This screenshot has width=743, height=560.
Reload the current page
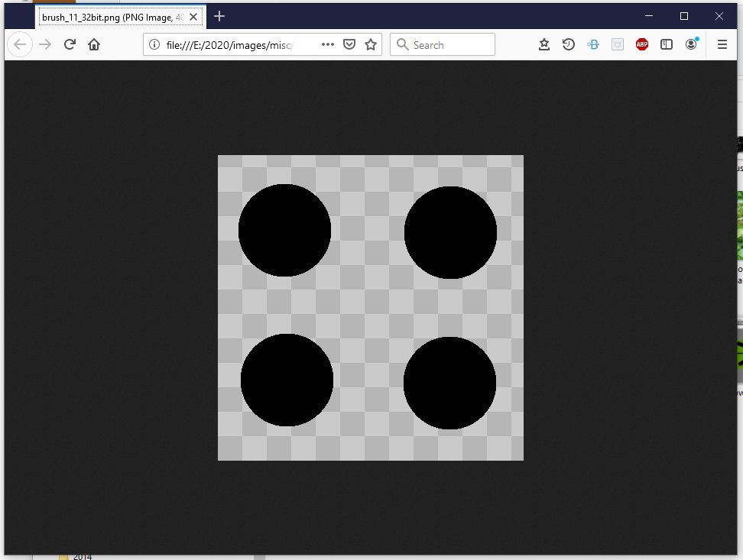70,44
